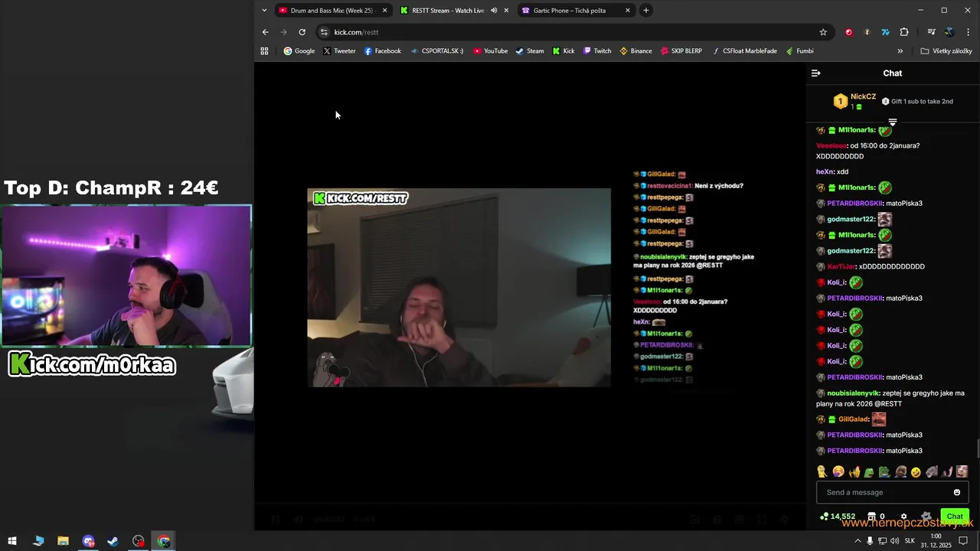Open Chrome apps grid in bookmarks bar
Viewport: 980px width, 551px height.
click(x=264, y=51)
